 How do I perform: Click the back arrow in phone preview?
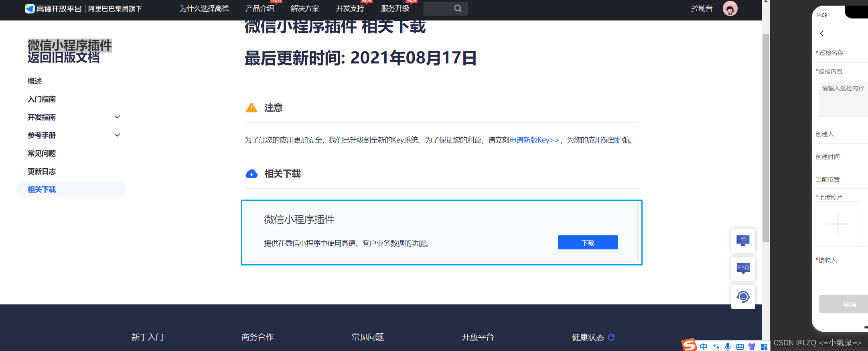click(822, 33)
